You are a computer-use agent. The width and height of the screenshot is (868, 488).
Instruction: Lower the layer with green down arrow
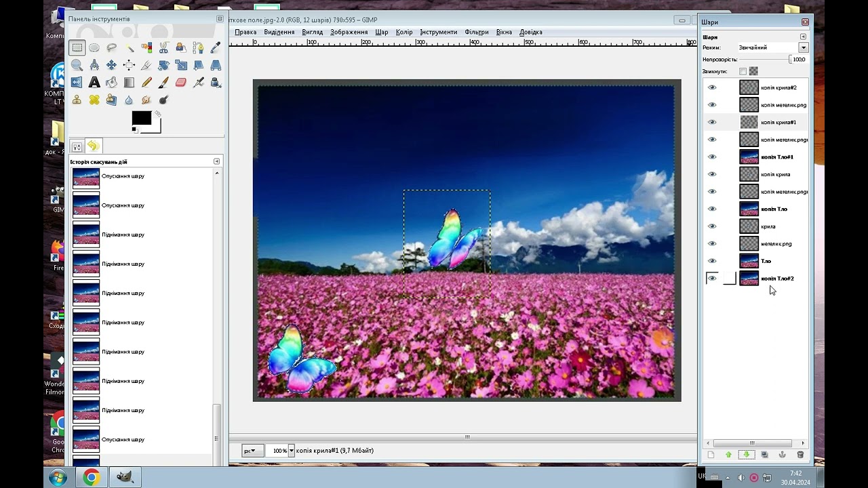pyautogui.click(x=747, y=455)
